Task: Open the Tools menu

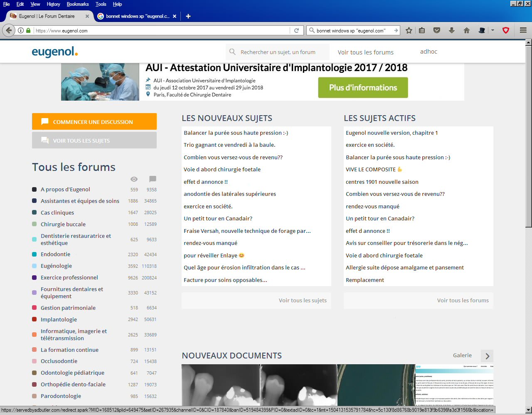Action: click(x=101, y=4)
